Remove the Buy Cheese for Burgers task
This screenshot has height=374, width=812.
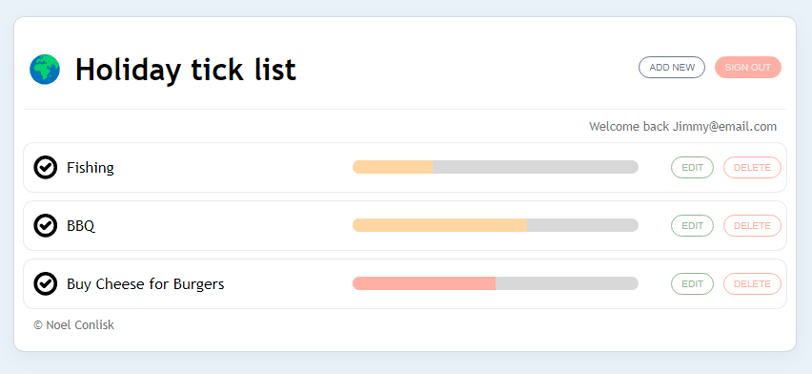click(x=752, y=284)
